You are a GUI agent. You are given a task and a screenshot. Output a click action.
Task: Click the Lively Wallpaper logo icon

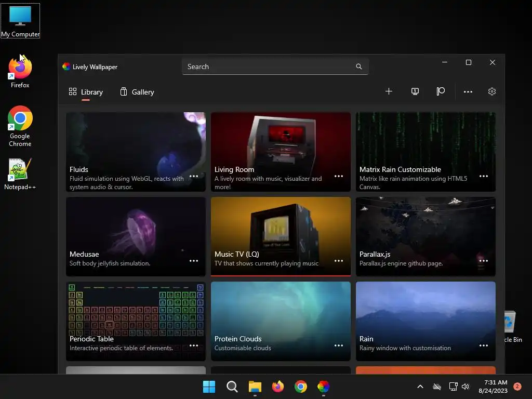pyautogui.click(x=66, y=66)
